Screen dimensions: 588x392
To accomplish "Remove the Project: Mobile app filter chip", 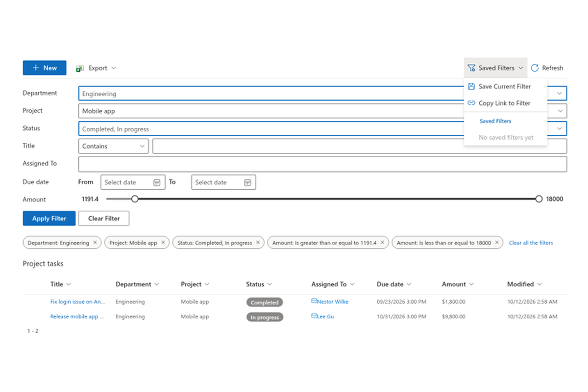I will click(x=163, y=243).
